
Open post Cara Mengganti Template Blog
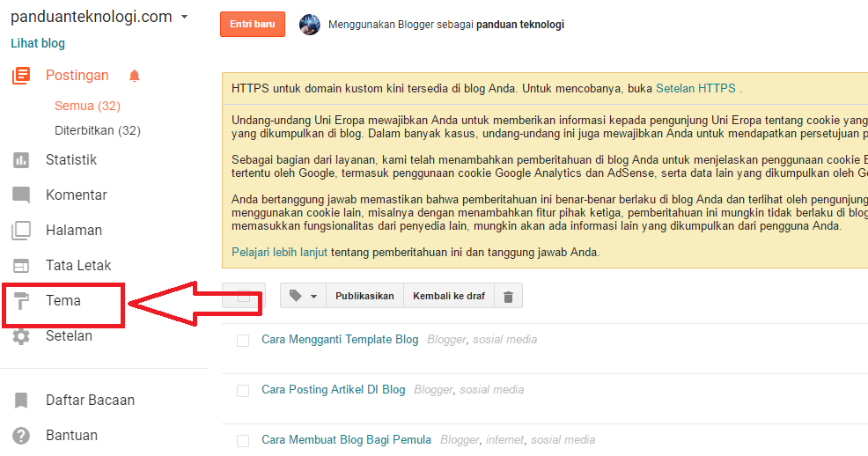340,339
